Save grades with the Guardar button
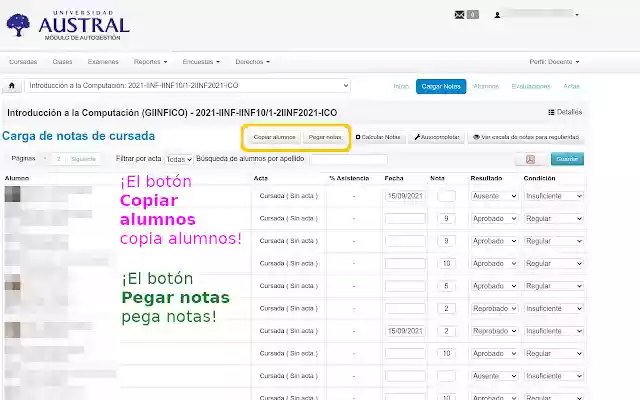The height and width of the screenshot is (400, 640). click(x=567, y=159)
